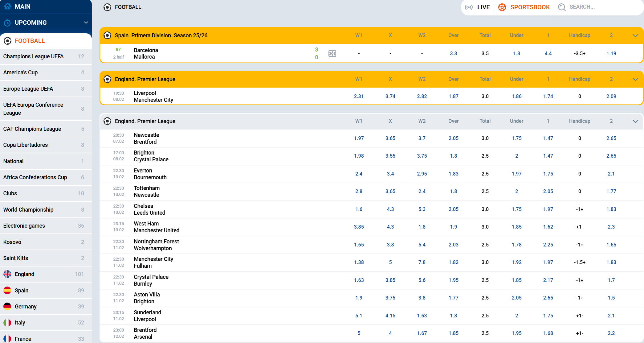Select the Spain flag icon

[x=7, y=290]
